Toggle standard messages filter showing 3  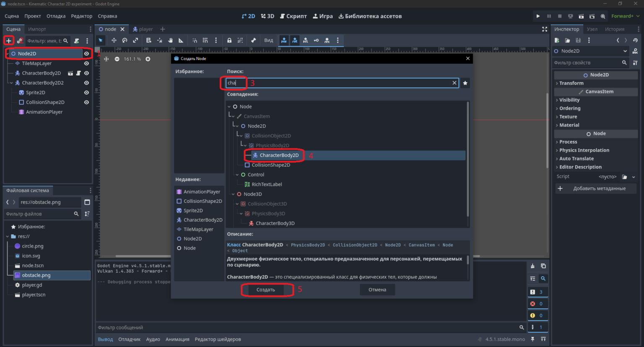click(x=537, y=292)
